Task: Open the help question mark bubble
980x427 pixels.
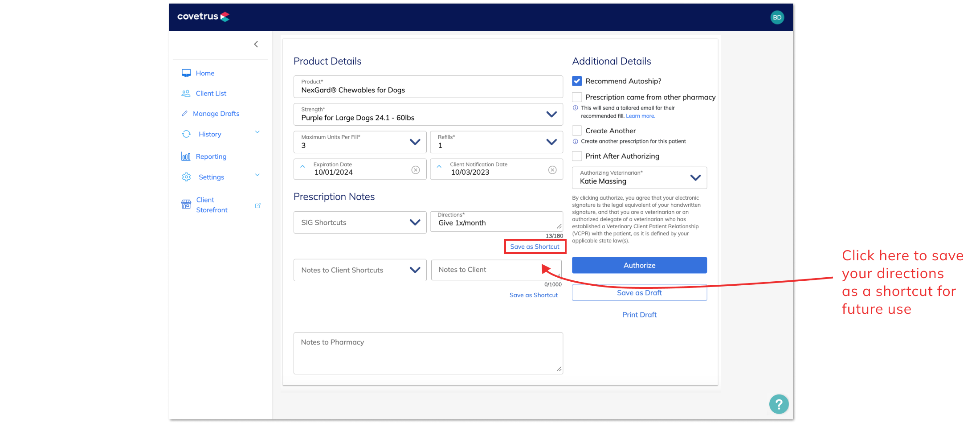Action: coord(779,404)
